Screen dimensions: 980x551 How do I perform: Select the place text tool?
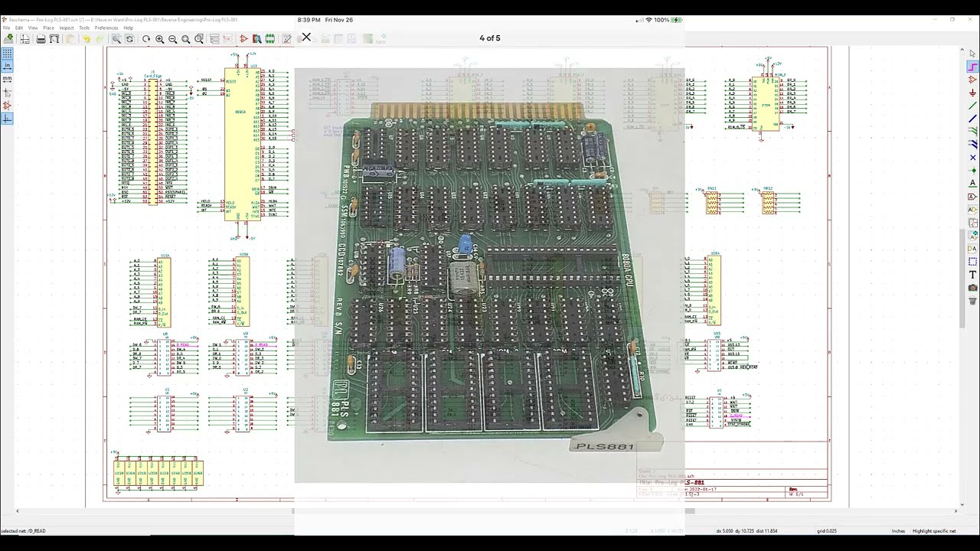(x=972, y=275)
